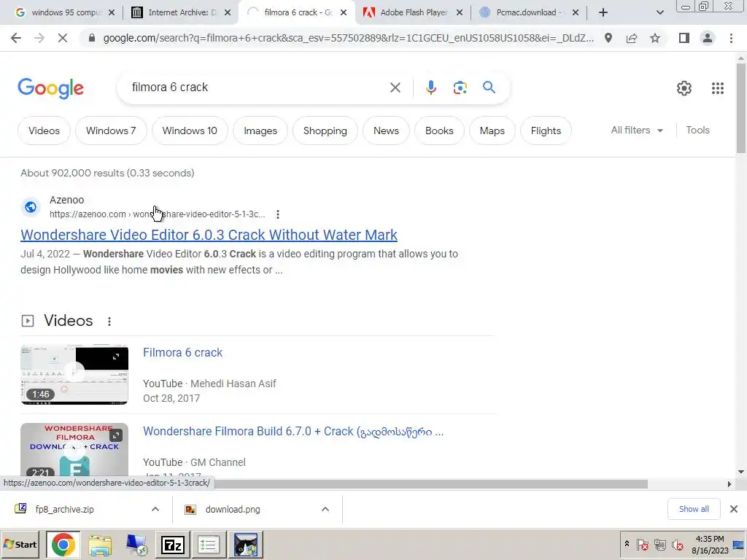Expand options for download.png download
The height and width of the screenshot is (560, 747).
[x=325, y=510]
